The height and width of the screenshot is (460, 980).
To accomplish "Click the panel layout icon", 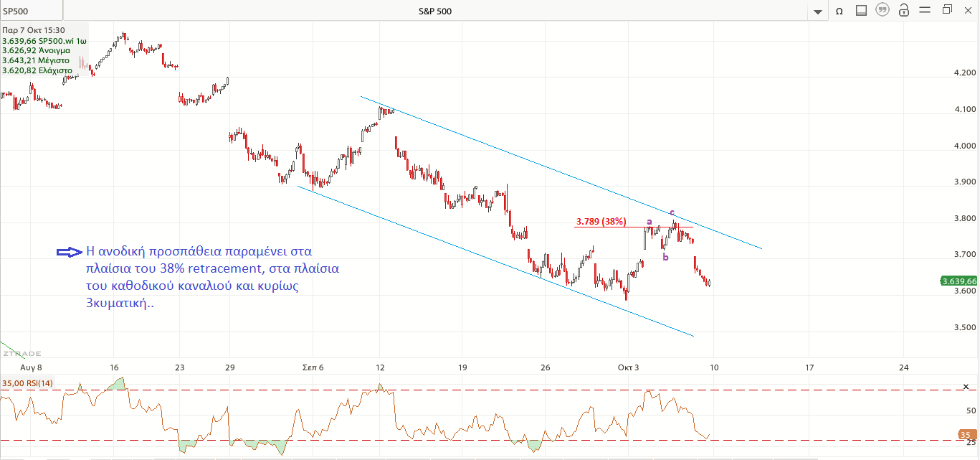I will pyautogui.click(x=861, y=11).
